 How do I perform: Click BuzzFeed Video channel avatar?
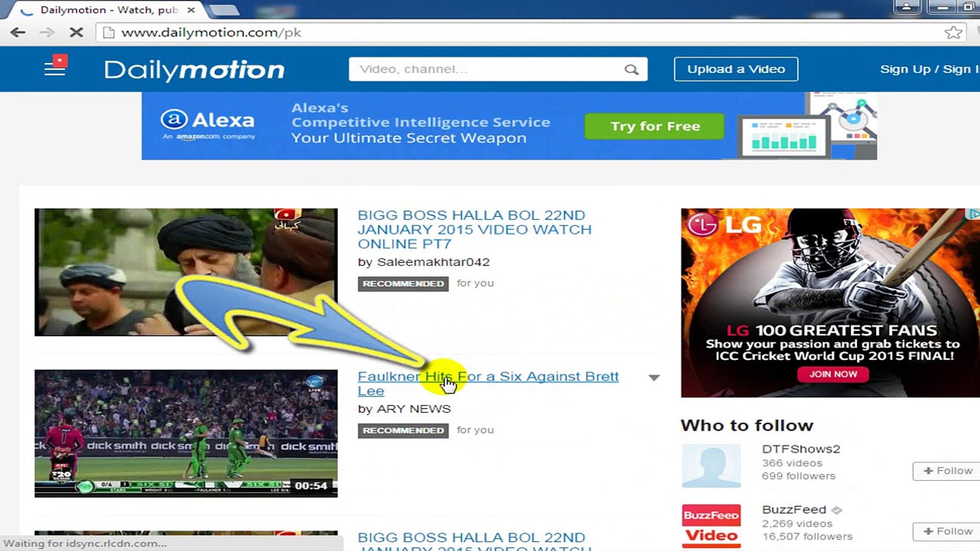(x=711, y=525)
